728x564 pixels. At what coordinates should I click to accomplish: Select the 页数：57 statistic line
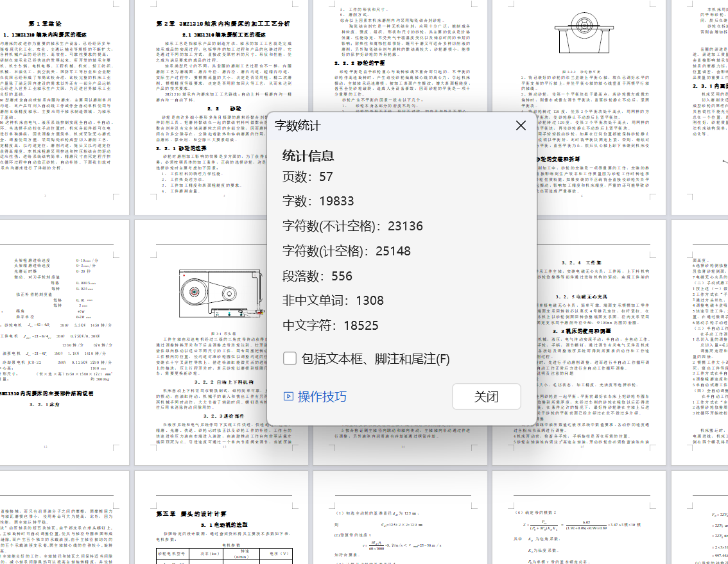point(308,176)
